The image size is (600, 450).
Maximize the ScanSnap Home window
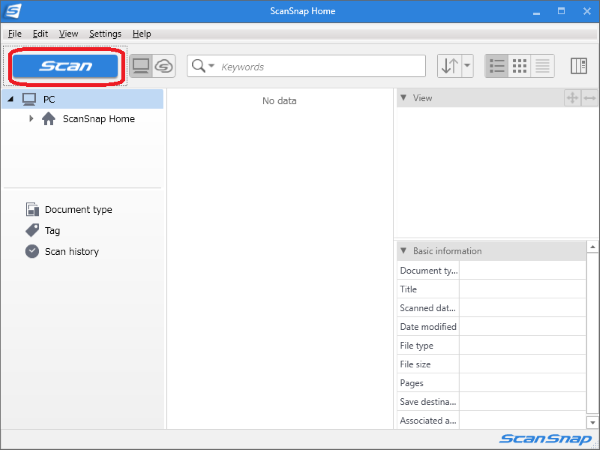tap(561, 11)
